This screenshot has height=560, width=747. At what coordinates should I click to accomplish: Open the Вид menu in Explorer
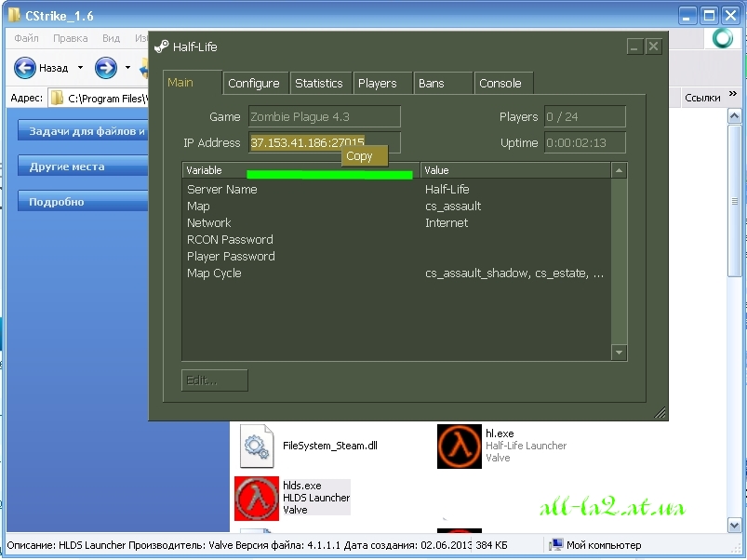pos(111,38)
